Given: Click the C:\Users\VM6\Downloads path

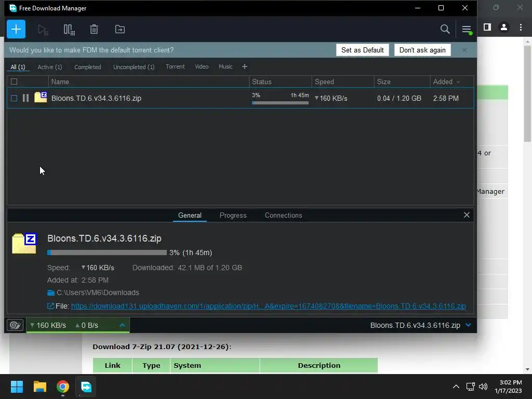Looking at the screenshot, I should (98, 292).
